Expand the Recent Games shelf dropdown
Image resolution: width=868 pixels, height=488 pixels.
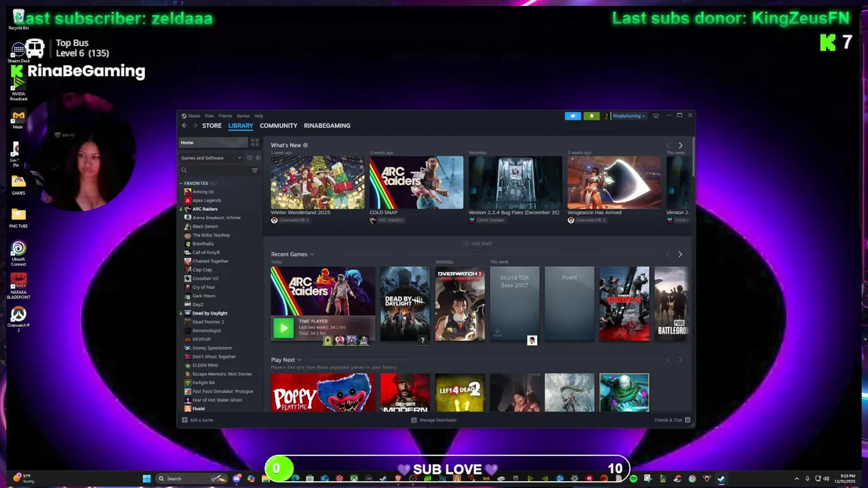[x=312, y=255]
